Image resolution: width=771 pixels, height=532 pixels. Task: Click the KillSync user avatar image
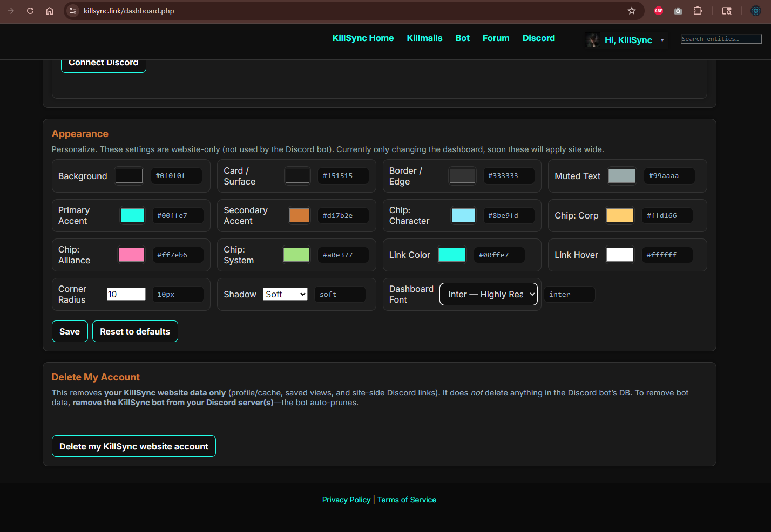pos(593,40)
